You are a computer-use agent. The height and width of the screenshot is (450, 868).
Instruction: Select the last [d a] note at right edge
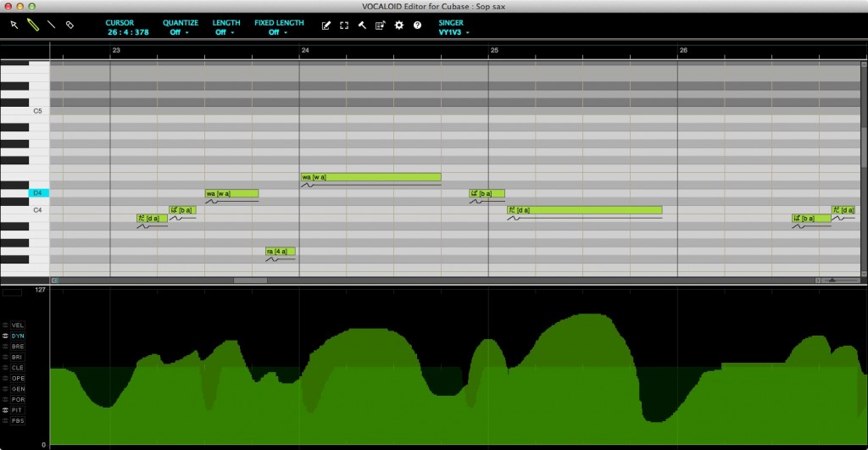(843, 210)
